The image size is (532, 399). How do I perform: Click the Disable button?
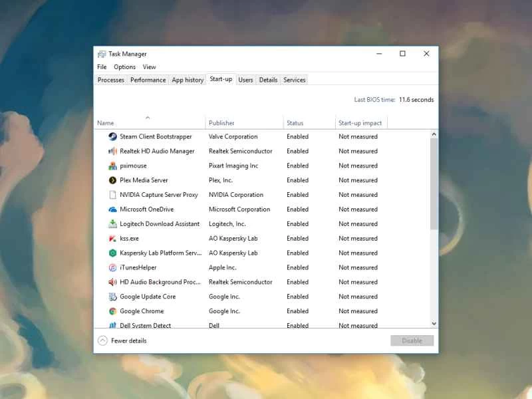(x=412, y=340)
